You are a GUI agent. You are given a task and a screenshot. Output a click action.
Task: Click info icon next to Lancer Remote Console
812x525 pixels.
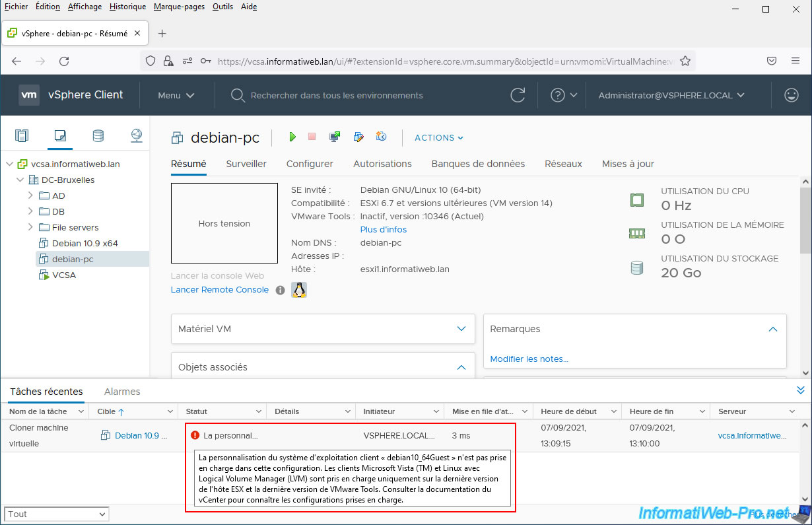tap(280, 290)
